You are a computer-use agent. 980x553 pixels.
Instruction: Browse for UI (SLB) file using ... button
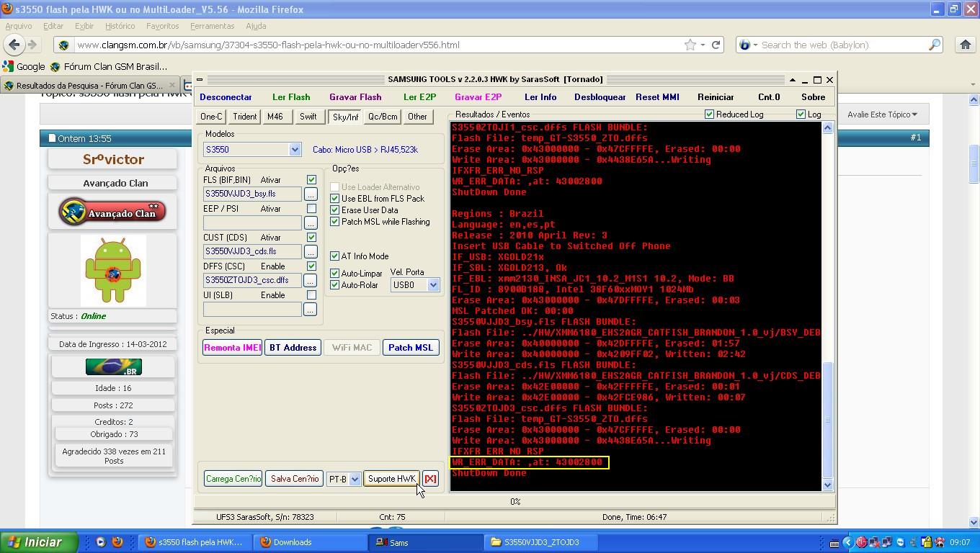311,309
